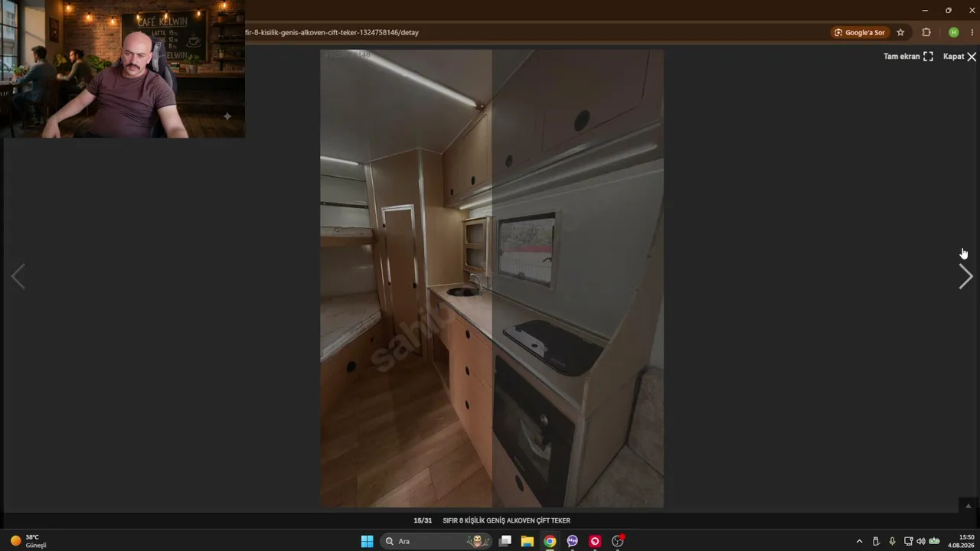The width and height of the screenshot is (980, 551).
Task: Click the listing title SIFIR 8 KİŞİLİK GENİŞ ALKOVEN
Action: point(506,520)
